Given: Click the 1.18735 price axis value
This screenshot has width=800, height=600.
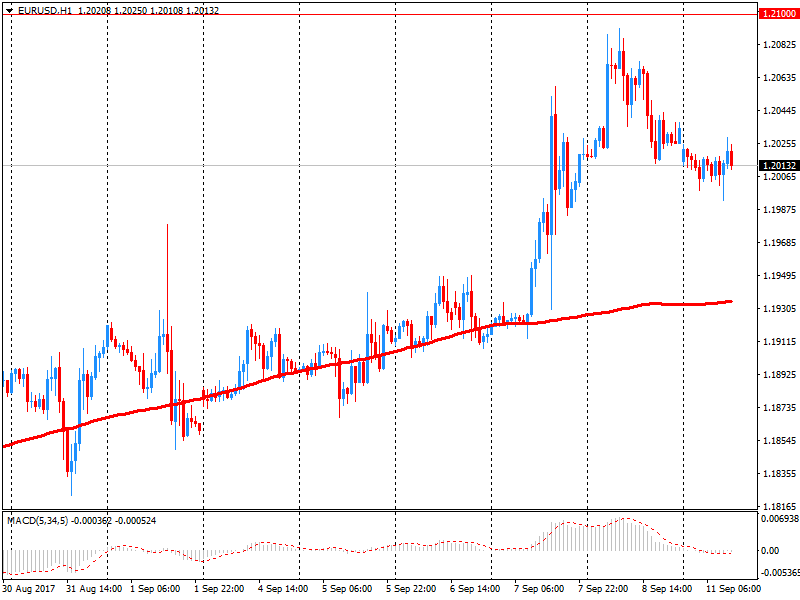Looking at the screenshot, I should click(x=779, y=408).
